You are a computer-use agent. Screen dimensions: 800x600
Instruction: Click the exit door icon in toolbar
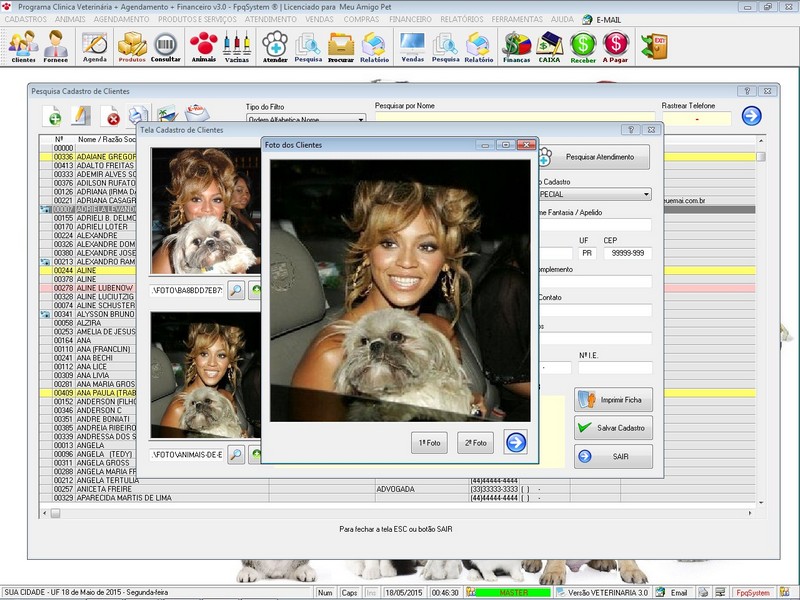click(655, 46)
